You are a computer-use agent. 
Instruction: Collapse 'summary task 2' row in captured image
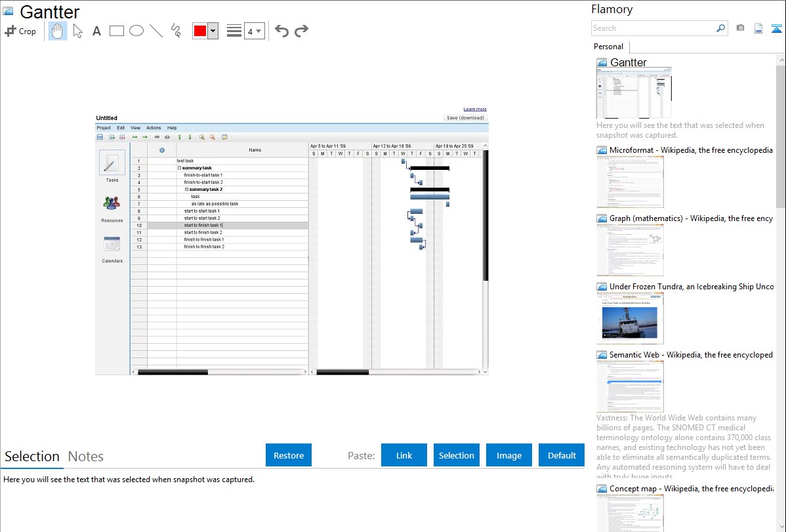click(186, 190)
